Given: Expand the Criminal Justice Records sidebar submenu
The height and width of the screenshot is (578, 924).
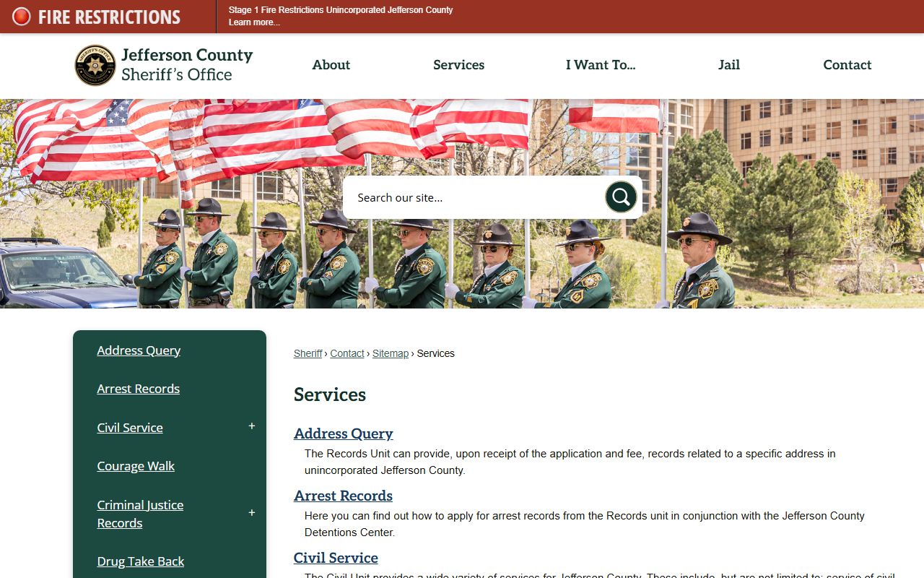Looking at the screenshot, I should [x=252, y=513].
